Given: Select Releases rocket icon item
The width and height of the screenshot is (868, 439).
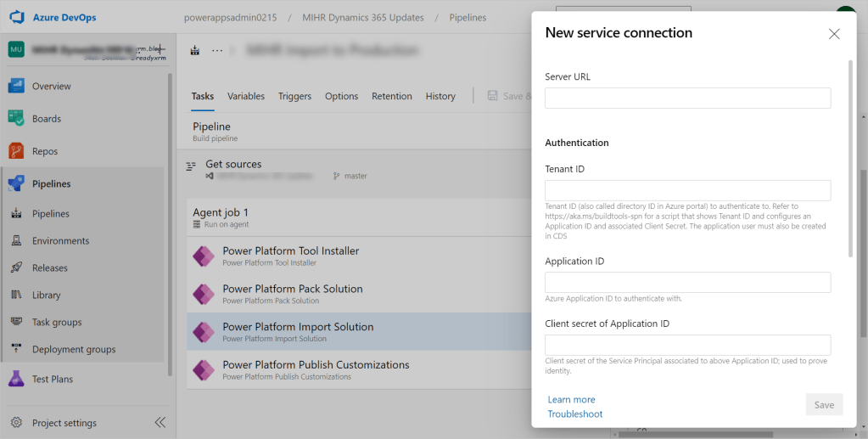Looking at the screenshot, I should [x=49, y=267].
